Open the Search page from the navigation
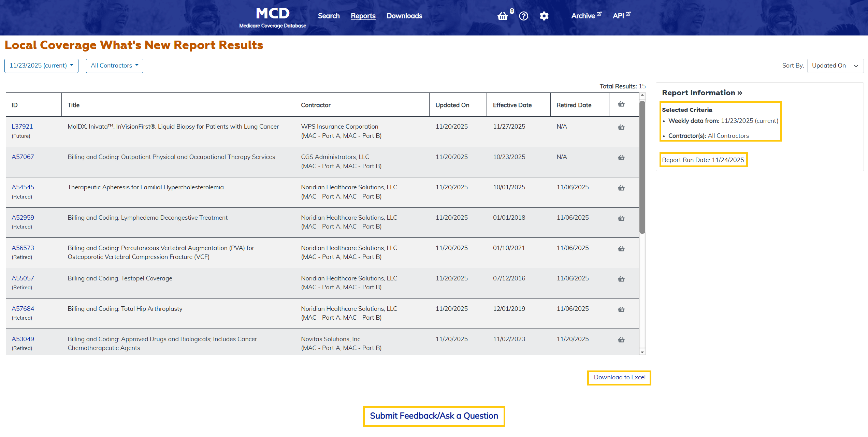Screen dimensions: 868x437 tap(328, 16)
